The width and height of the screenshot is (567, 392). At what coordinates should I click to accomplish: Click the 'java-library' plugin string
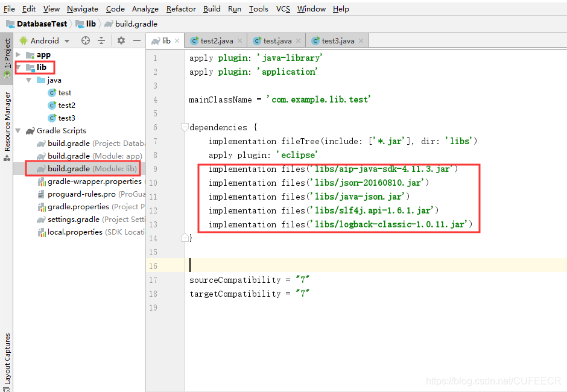[290, 58]
